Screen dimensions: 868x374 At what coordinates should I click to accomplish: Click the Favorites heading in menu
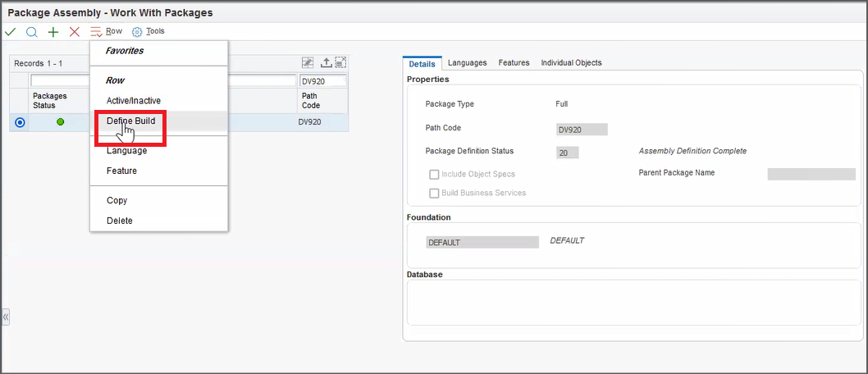(x=125, y=51)
